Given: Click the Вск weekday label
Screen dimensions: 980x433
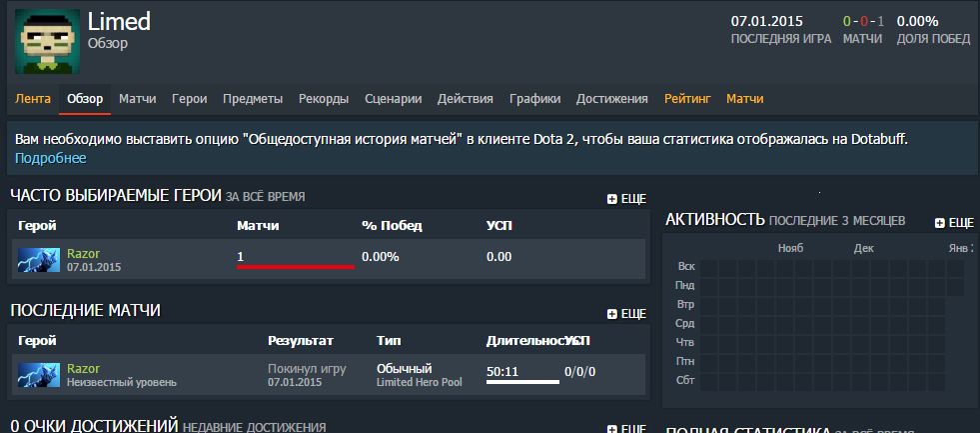Looking at the screenshot, I should 685,267.
